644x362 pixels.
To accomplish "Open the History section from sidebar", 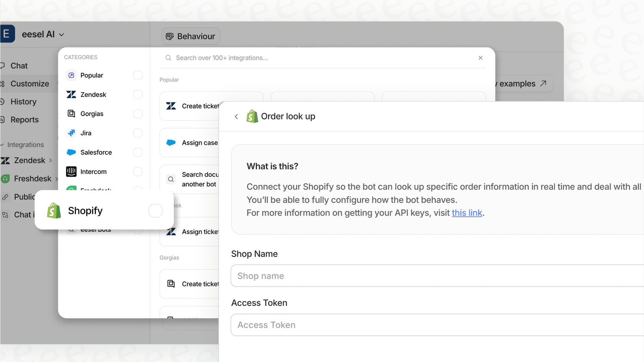I will pyautogui.click(x=24, y=102).
